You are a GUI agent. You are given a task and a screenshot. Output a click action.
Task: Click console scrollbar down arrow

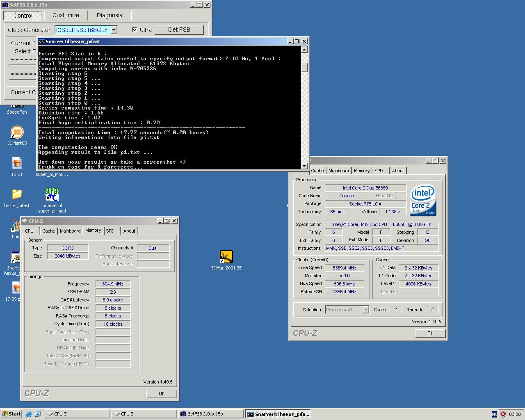(304, 166)
